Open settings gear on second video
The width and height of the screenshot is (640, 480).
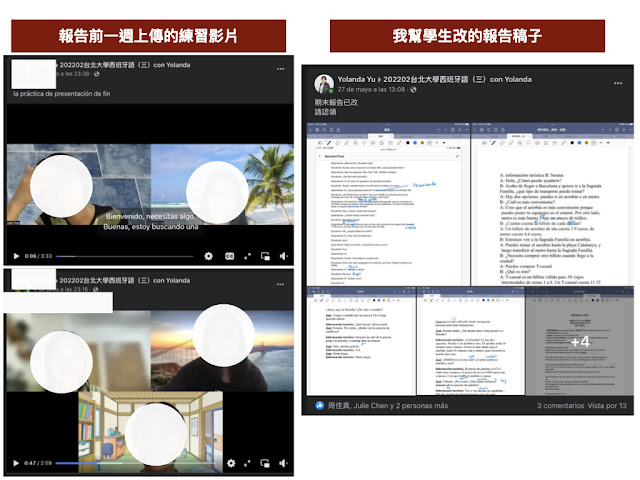click(231, 463)
